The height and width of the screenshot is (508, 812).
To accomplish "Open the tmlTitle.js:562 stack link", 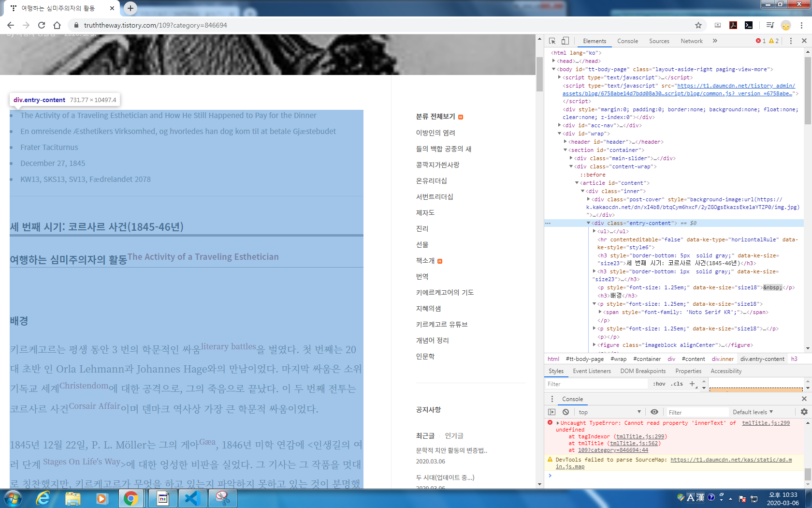I will coord(634,444).
